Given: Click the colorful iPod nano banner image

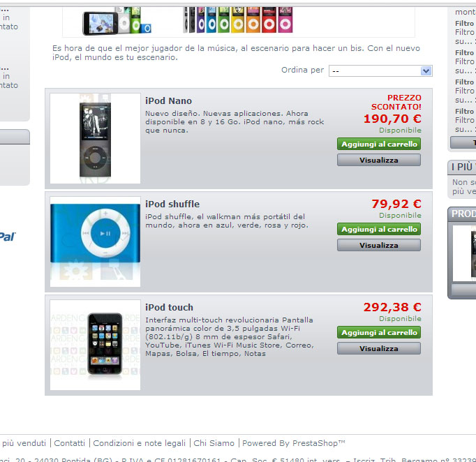Looking at the screenshot, I should (238, 20).
